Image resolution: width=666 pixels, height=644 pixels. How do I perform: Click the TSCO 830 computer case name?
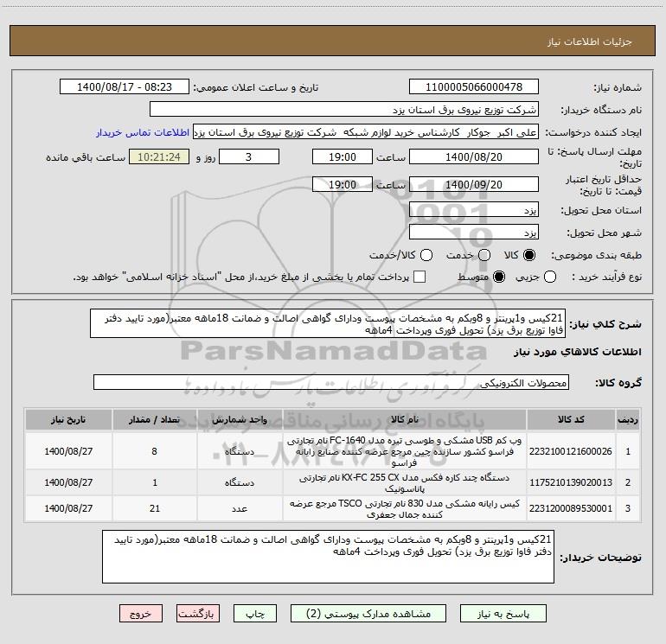pyautogui.click(x=405, y=508)
